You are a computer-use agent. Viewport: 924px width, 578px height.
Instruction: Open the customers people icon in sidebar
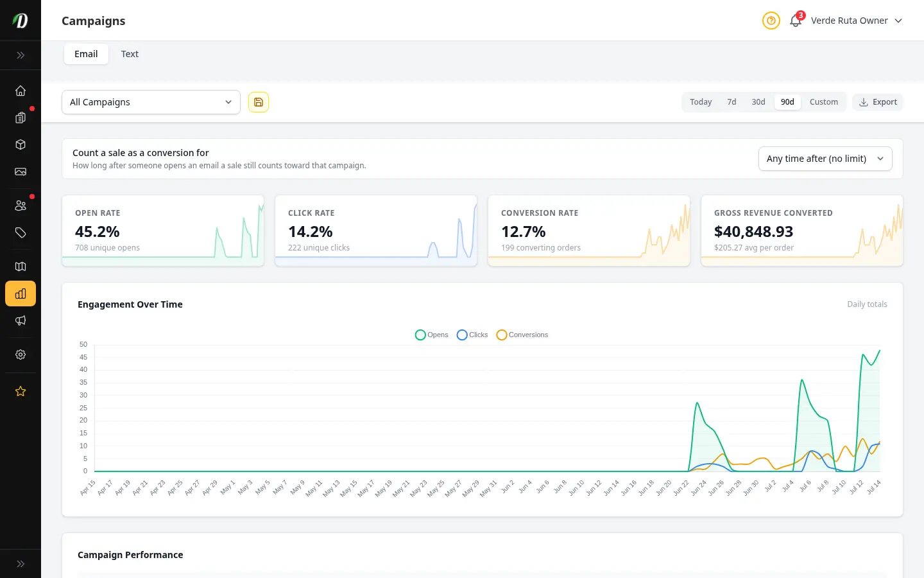(x=21, y=206)
